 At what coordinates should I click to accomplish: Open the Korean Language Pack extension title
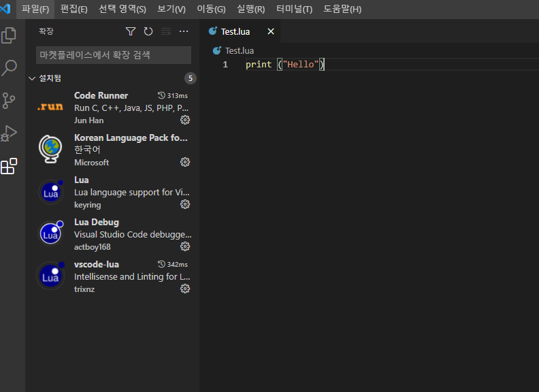coord(131,137)
